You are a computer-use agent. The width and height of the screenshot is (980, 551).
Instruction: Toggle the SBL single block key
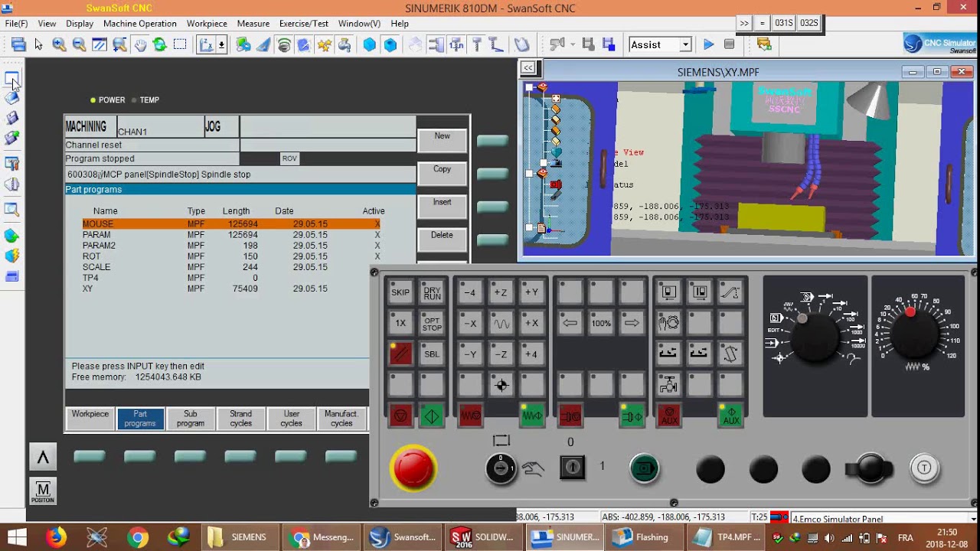point(432,354)
